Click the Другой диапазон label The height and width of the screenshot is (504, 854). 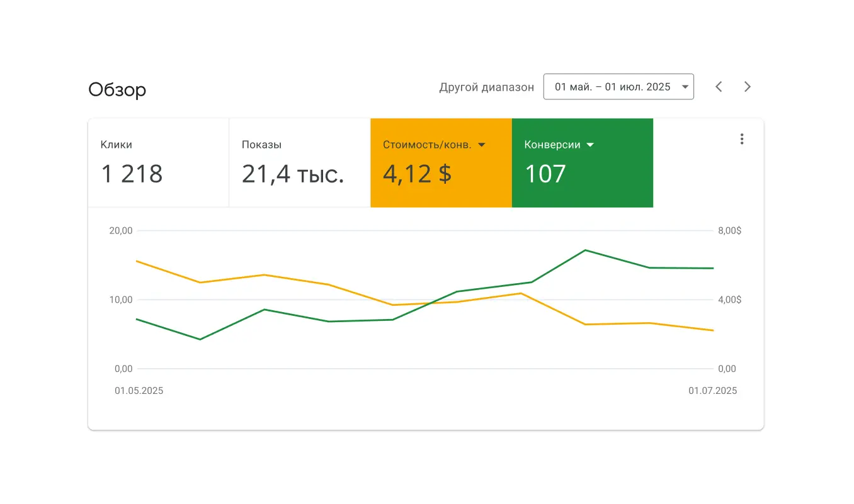(x=486, y=87)
